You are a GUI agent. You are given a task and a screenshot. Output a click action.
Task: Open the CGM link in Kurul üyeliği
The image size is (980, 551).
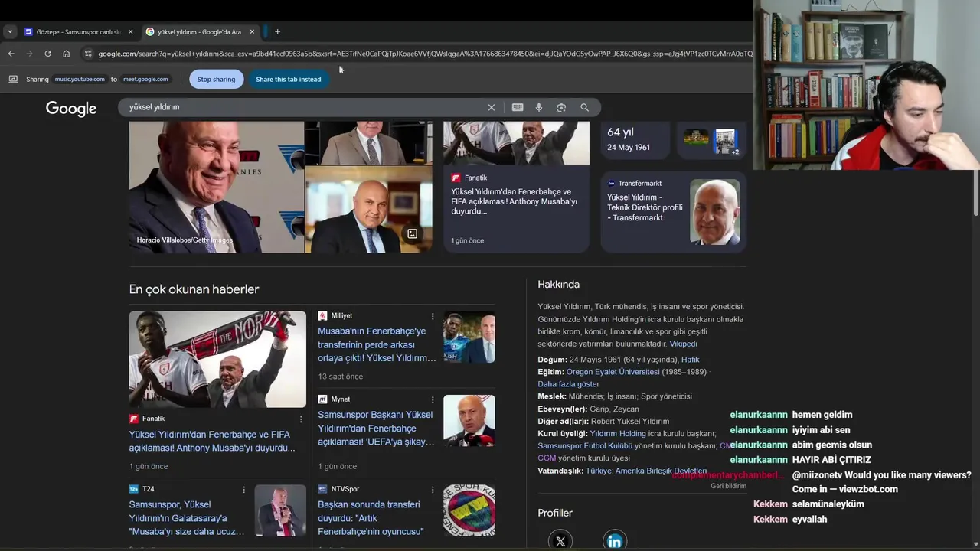547,458
